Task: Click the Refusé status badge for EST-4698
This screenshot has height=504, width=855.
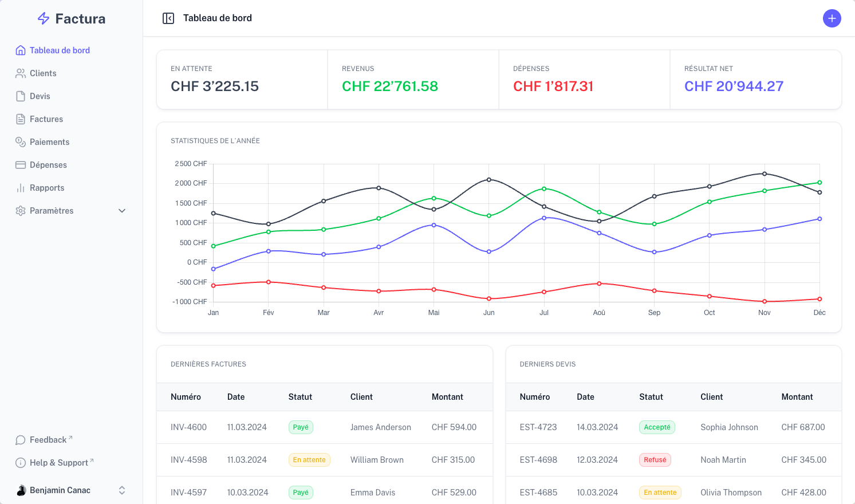Action: click(x=655, y=460)
